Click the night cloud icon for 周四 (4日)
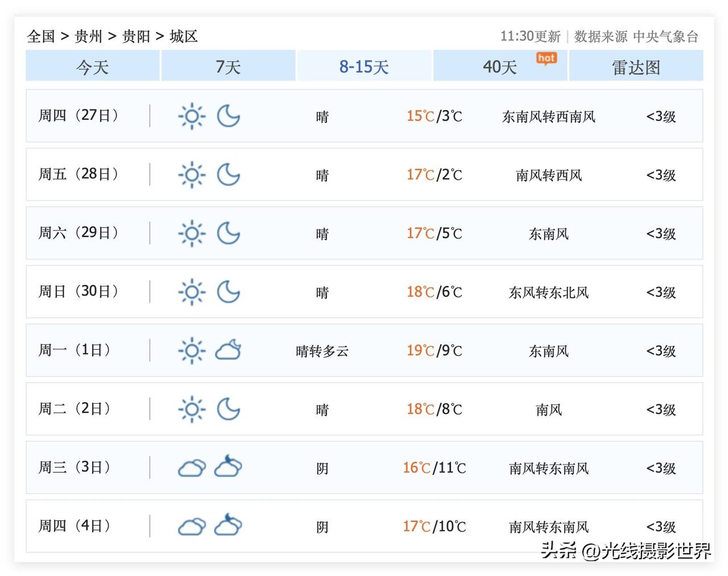The image size is (728, 576). 229,525
